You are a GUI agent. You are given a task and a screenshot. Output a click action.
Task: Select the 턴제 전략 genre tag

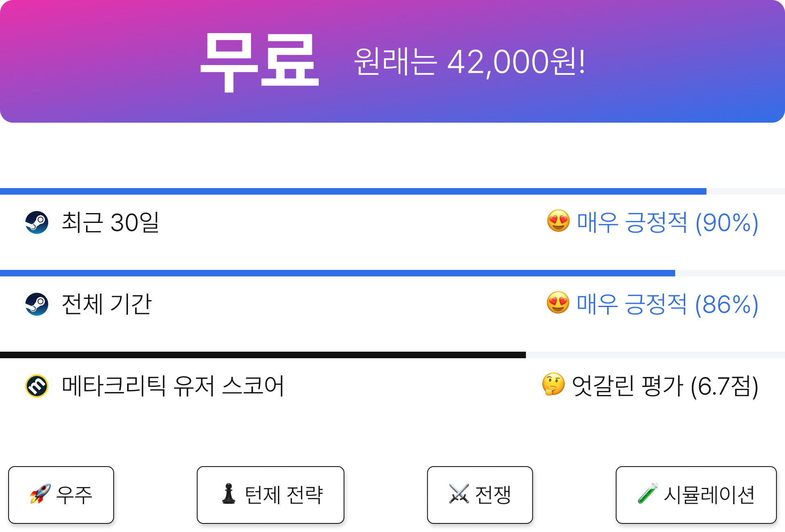[x=270, y=495]
